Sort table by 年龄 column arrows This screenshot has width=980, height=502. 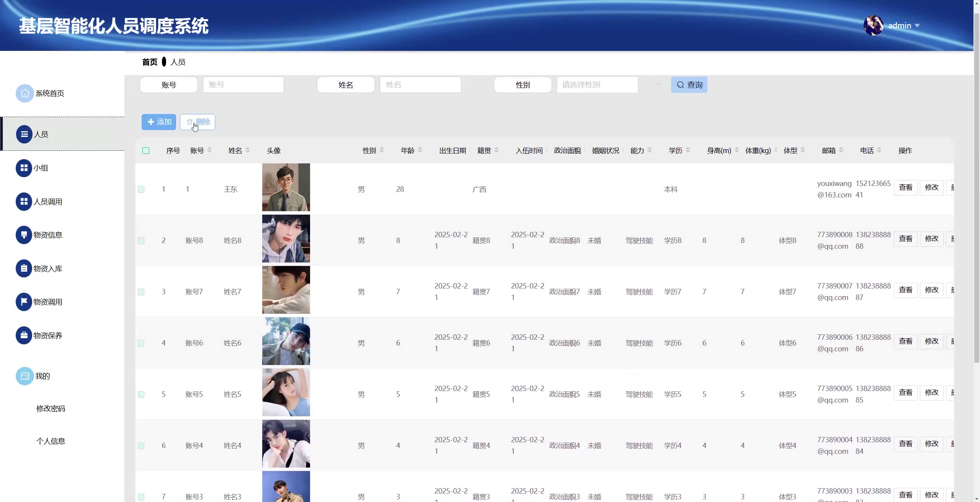pos(420,150)
